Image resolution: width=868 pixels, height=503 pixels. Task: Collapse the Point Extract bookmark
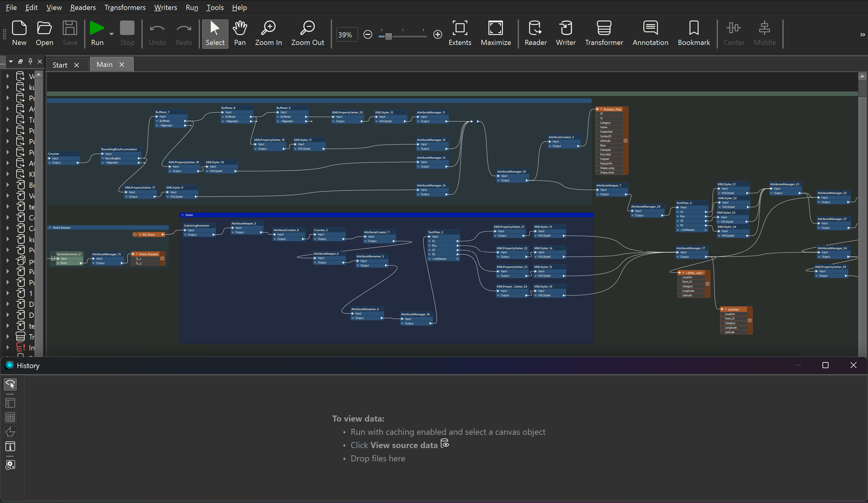[x=50, y=228]
